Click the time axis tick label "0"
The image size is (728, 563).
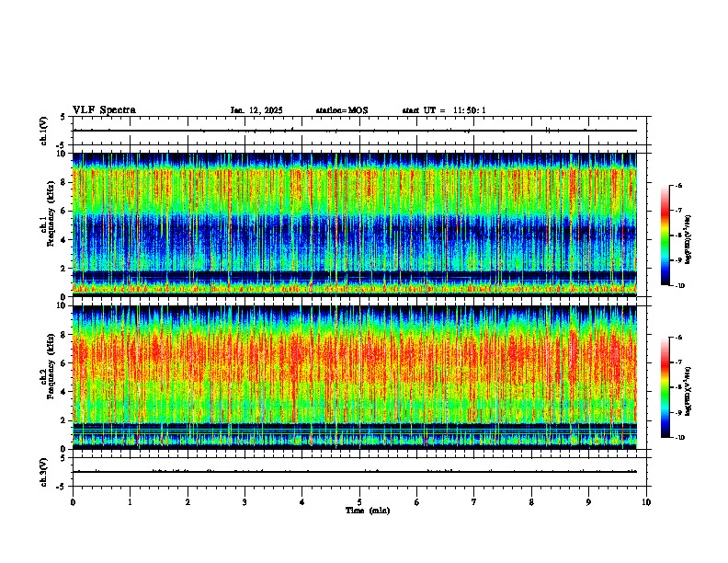73,502
